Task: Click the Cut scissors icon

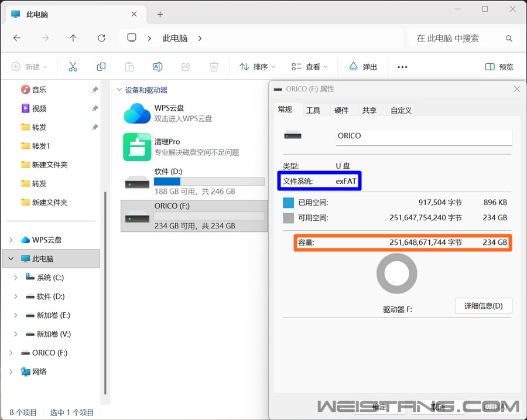Action: 73,67
